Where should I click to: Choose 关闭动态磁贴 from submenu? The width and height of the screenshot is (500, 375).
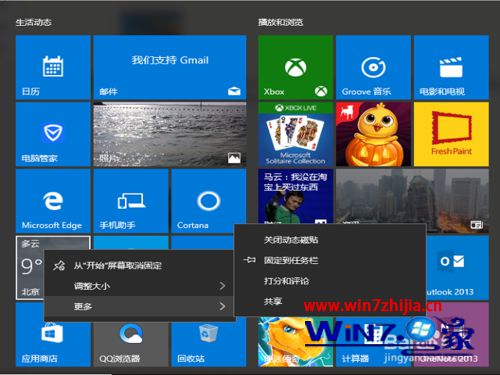(x=330, y=240)
